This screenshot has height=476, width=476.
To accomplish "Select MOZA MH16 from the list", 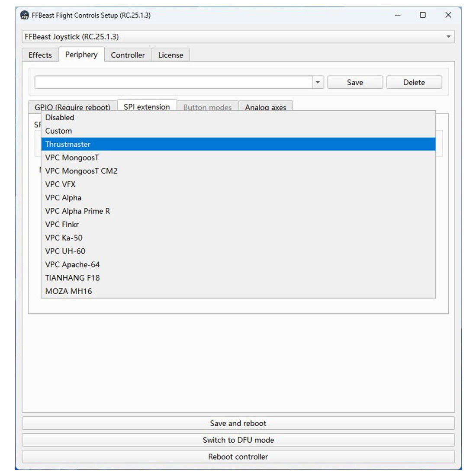I will coord(68,291).
